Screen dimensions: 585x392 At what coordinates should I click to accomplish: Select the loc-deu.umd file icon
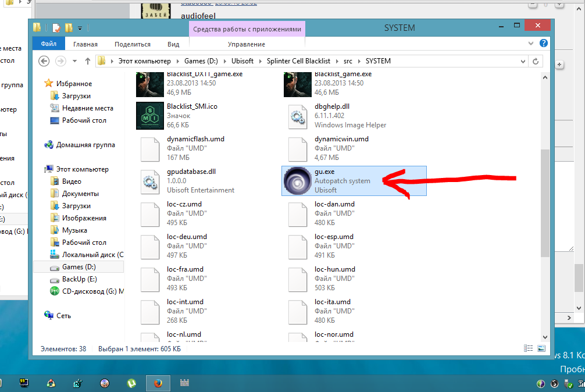(150, 246)
